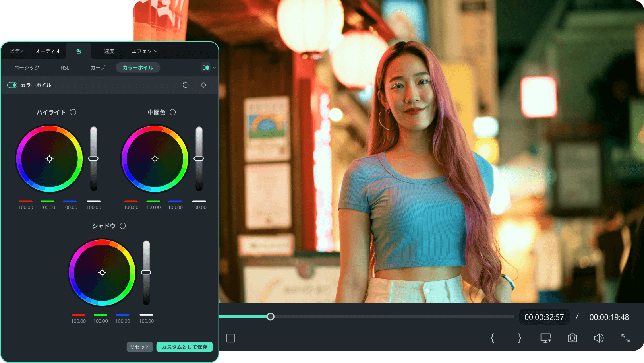Click the current timecode 00:00:32:57
The width and height of the screenshot is (644, 363).
click(544, 317)
